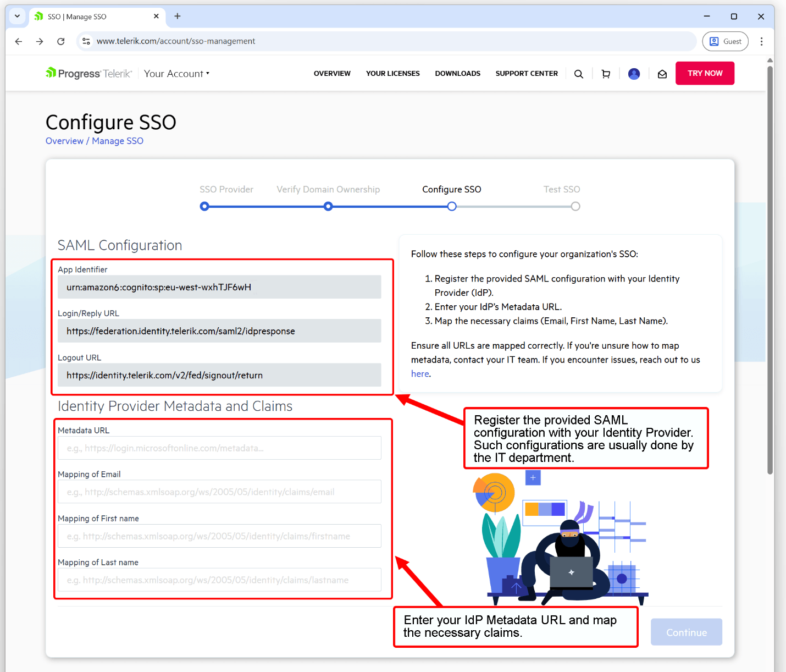The image size is (786, 672).
Task: Select the Verify Domain Ownership step
Action: pos(328,189)
